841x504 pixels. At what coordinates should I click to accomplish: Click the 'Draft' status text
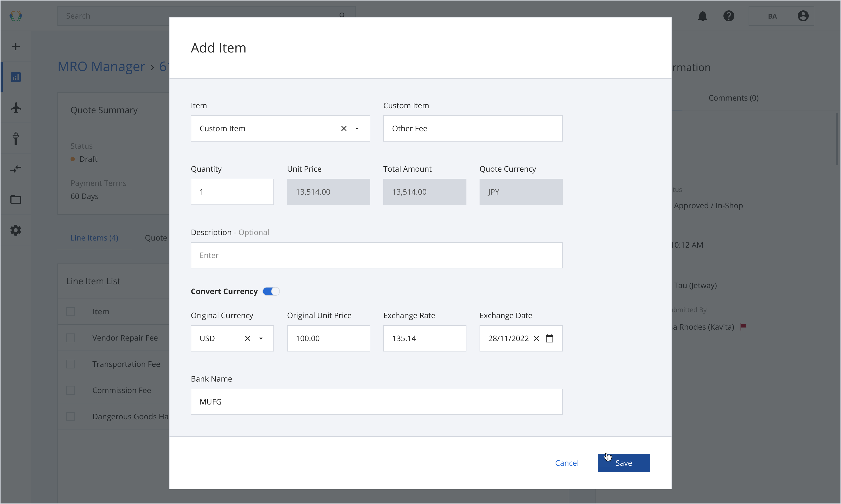[x=88, y=159]
